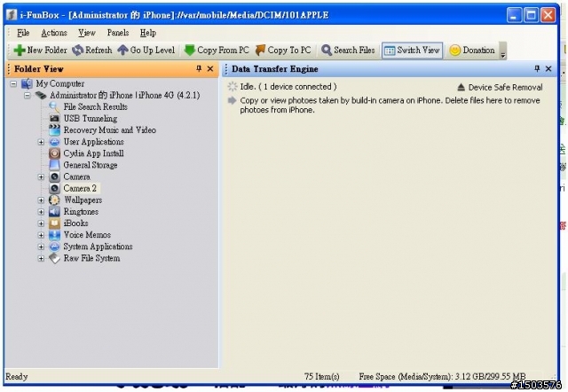
Task: Click the Donation smiley icon
Action: pyautogui.click(x=455, y=51)
